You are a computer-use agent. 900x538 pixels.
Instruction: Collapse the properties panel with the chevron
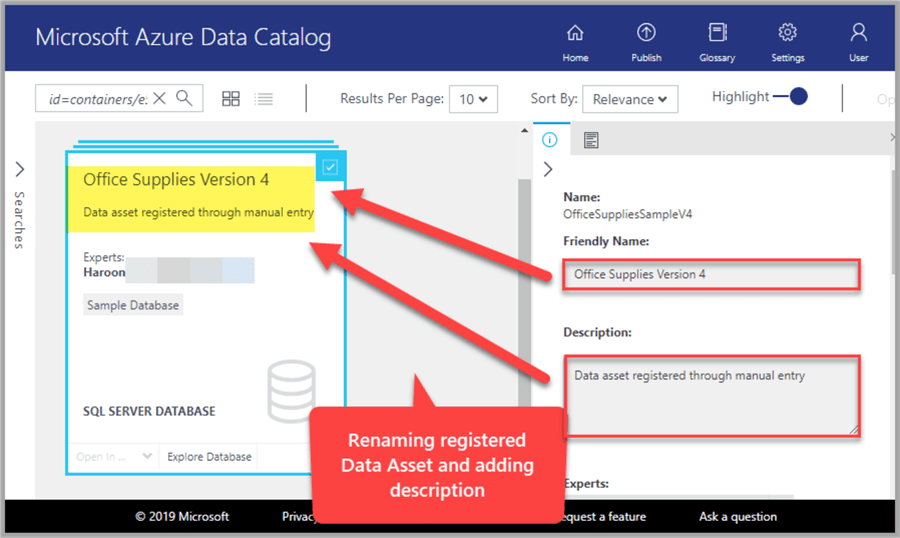[x=548, y=169]
